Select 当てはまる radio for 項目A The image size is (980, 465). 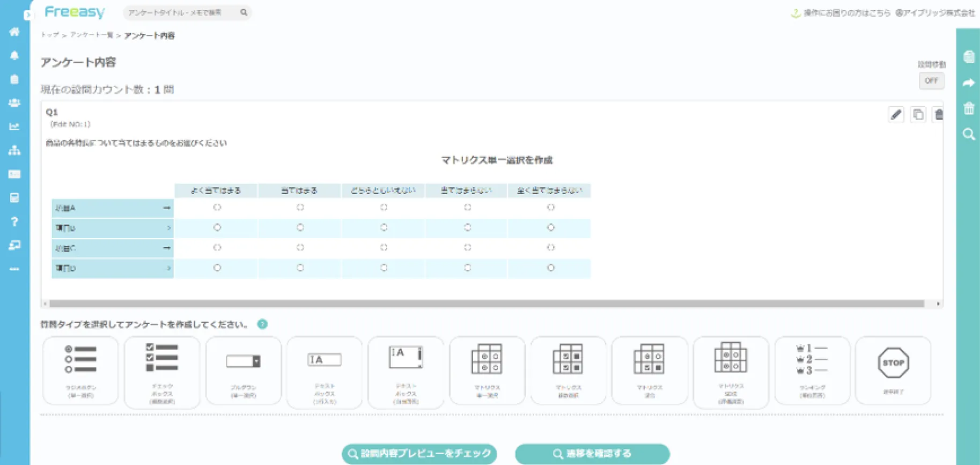[x=300, y=208]
